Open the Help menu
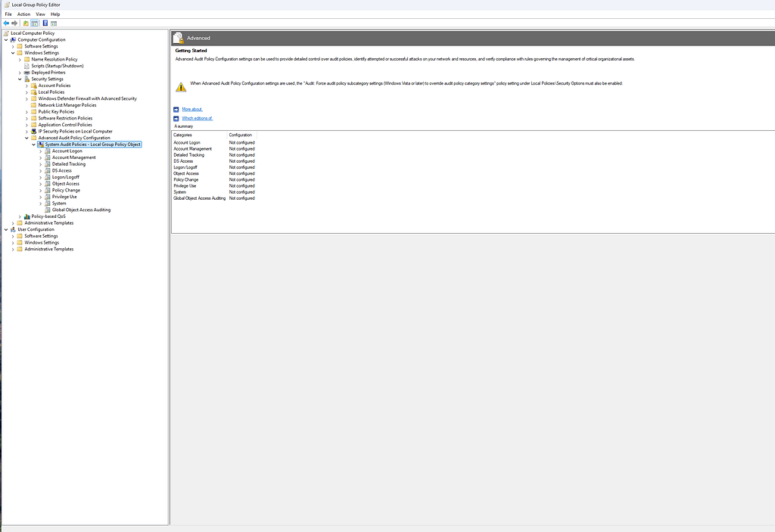Image resolution: width=775 pixels, height=532 pixels. point(55,14)
